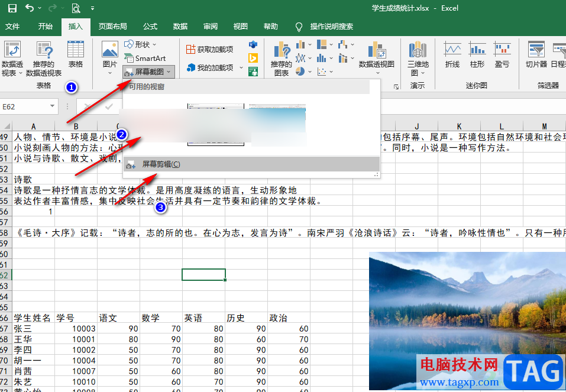Expand the pie chart dropdown arrow

coord(310,72)
